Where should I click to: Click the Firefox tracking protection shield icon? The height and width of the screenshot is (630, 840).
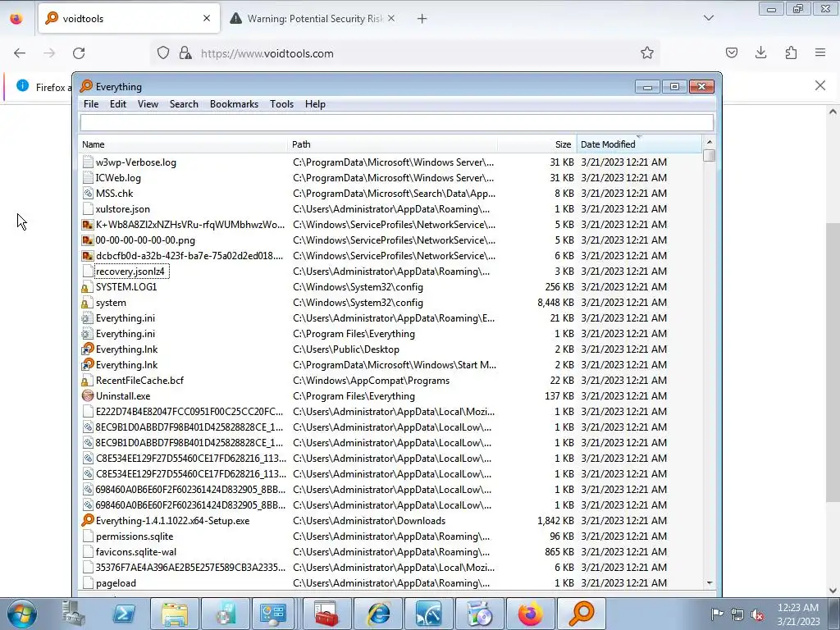point(163,52)
